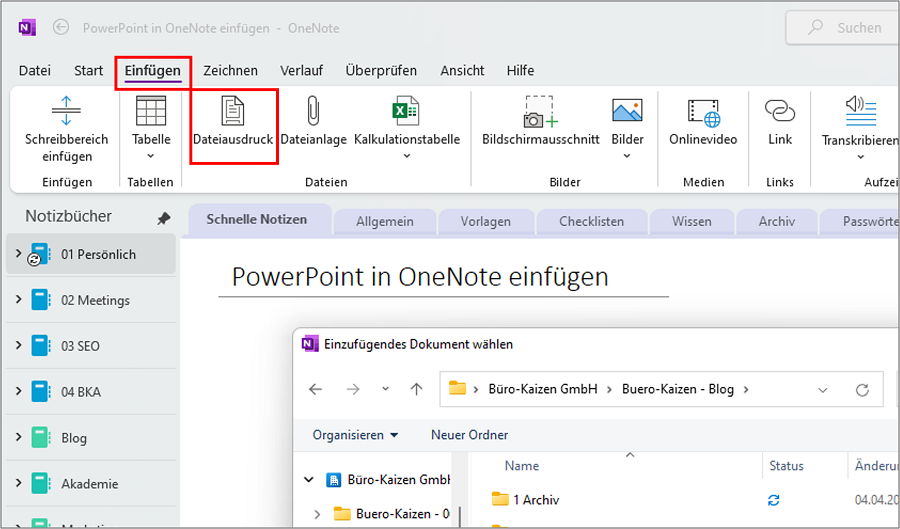The image size is (900, 529).
Task: Select the 01 Persönlich notebook
Action: 91,254
